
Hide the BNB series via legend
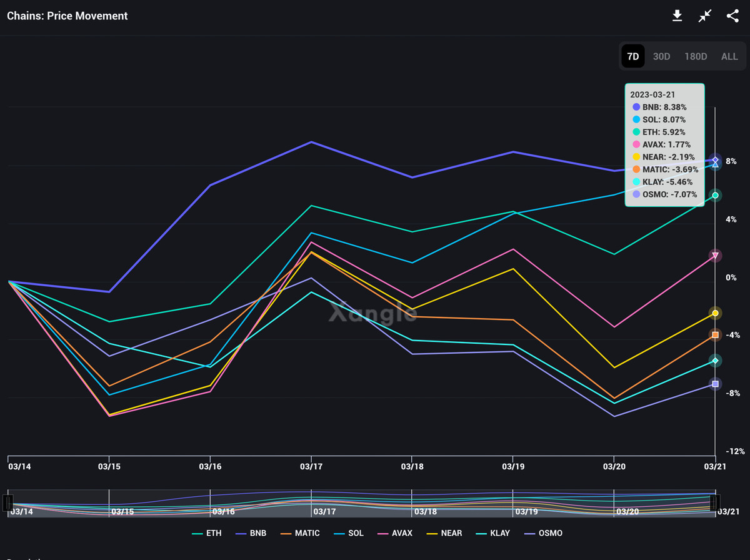click(251, 533)
